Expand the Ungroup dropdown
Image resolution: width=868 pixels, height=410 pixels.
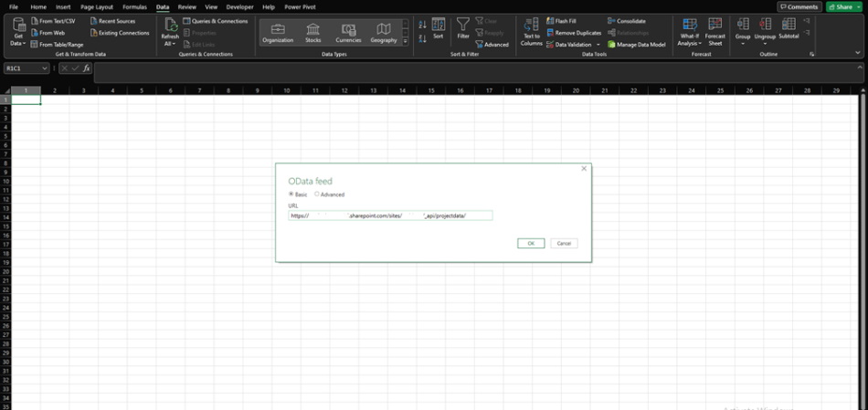pyautogui.click(x=765, y=44)
